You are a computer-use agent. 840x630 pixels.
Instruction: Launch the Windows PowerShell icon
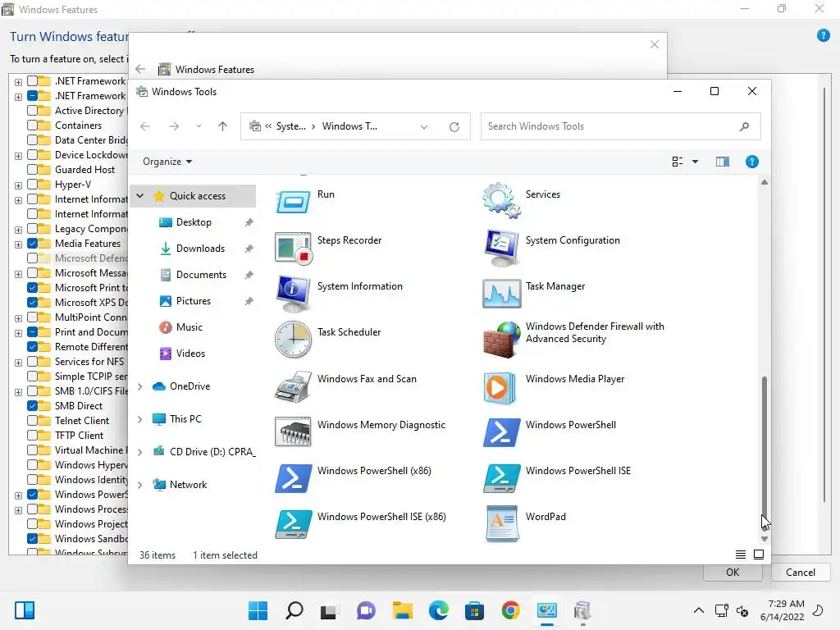coord(501,432)
